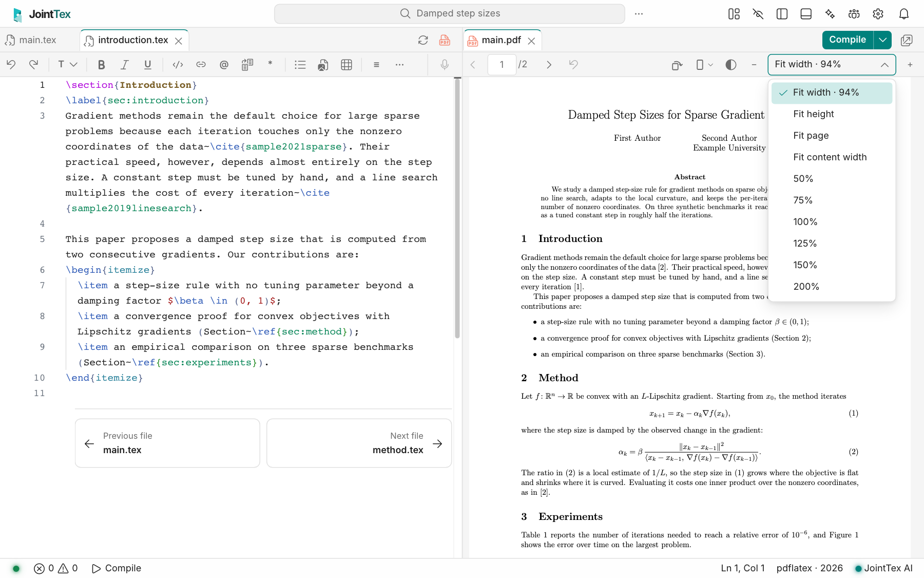The image size is (924, 578).
Task: Switch to main.tex tab
Action: tap(31, 40)
